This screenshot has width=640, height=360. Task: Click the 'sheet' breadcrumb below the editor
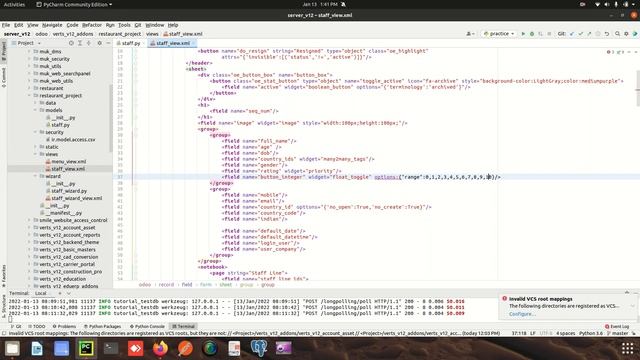[225, 285]
